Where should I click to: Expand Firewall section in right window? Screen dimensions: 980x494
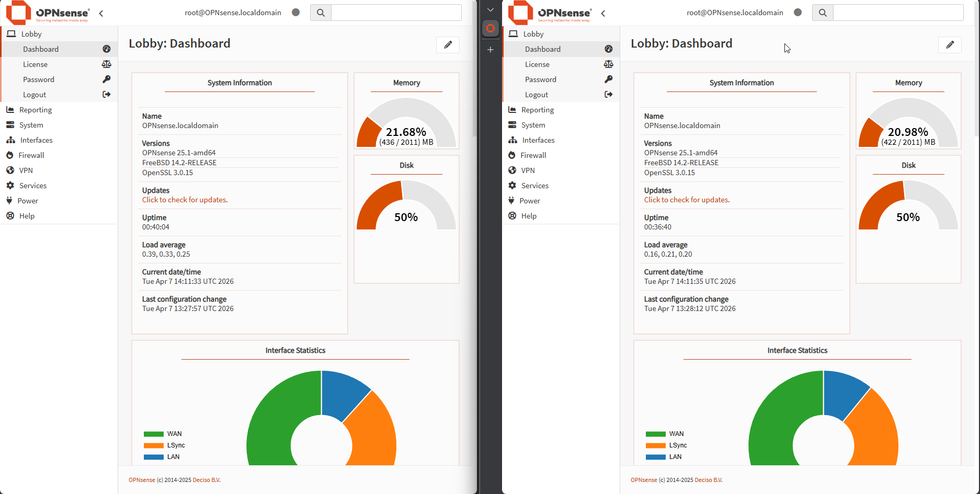pyautogui.click(x=561, y=155)
